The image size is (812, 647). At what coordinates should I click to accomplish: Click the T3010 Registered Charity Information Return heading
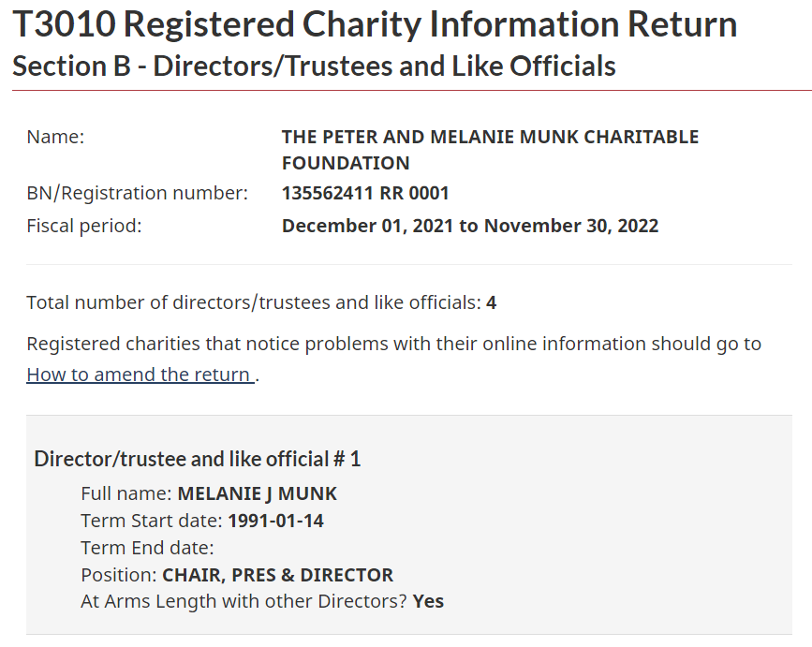point(375,24)
